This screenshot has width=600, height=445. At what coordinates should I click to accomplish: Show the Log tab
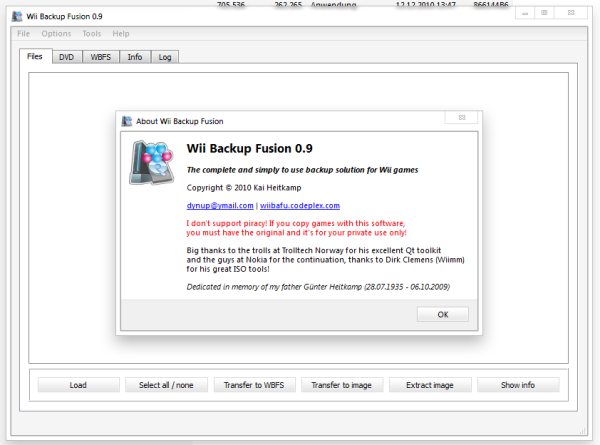(164, 57)
